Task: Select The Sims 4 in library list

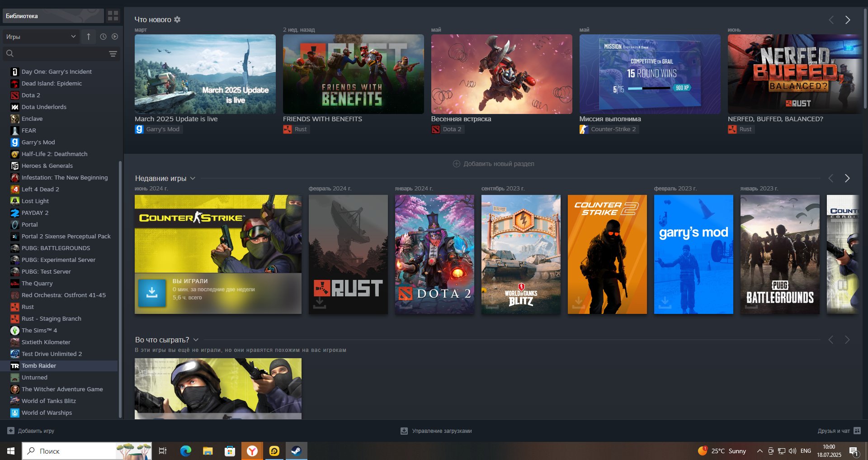Action: tap(60, 330)
